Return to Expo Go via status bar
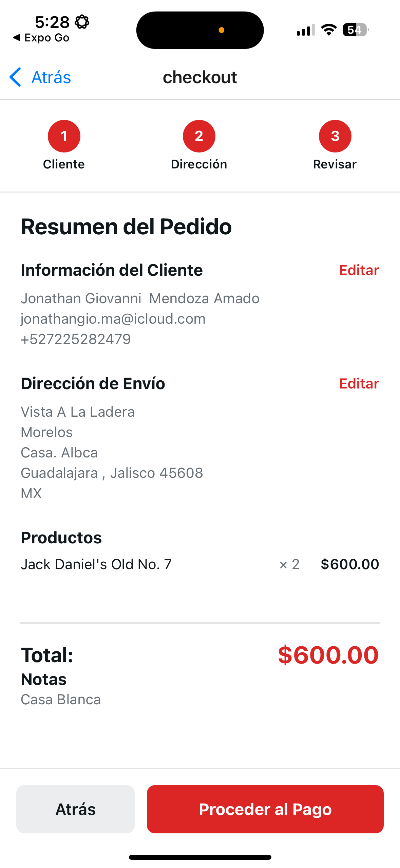Screen dimensions: 400x868 click(x=41, y=38)
